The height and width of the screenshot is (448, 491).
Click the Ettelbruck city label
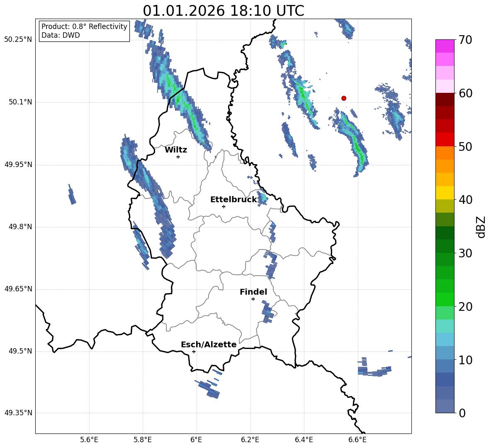233,200
